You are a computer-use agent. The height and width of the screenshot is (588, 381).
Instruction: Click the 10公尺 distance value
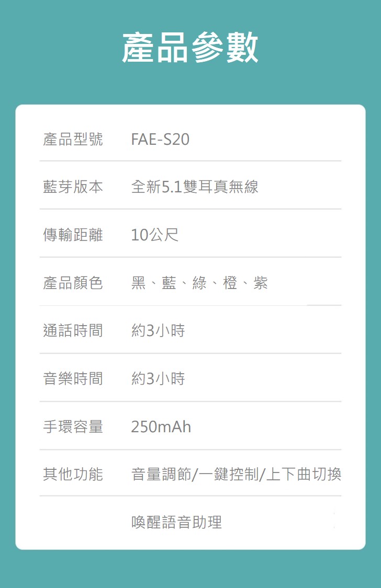[x=155, y=235]
